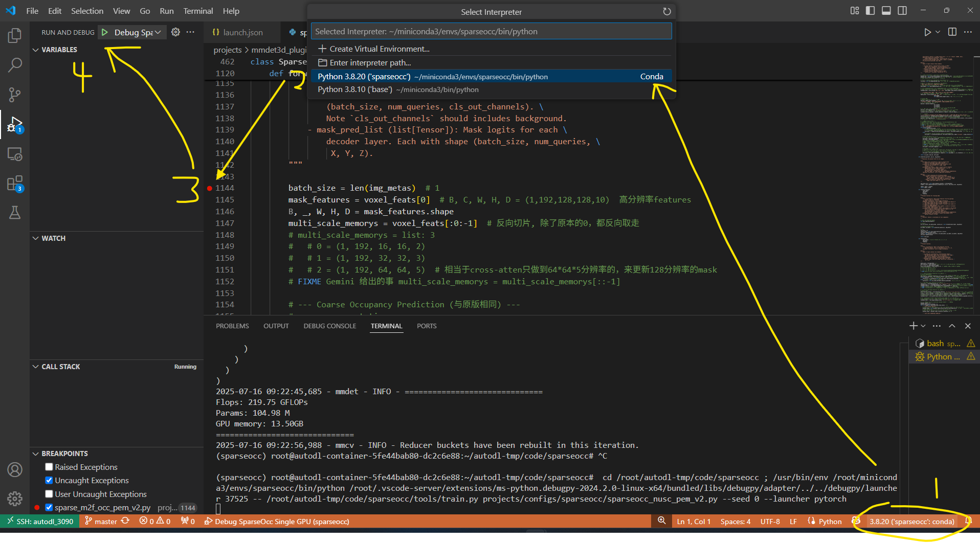Screen dimensions: 980x543
Task: Focus the Selected Interpreter input field
Action: 491,31
